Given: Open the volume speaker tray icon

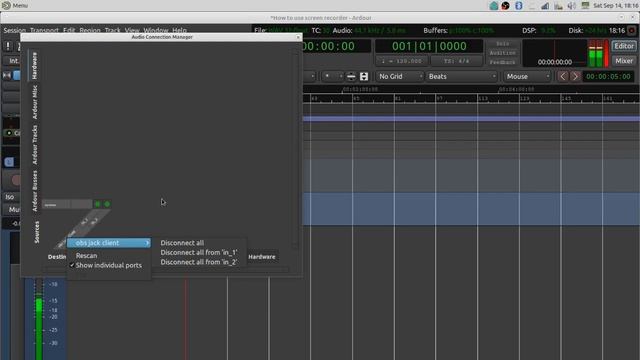Looking at the screenshot, I should pos(572,6).
